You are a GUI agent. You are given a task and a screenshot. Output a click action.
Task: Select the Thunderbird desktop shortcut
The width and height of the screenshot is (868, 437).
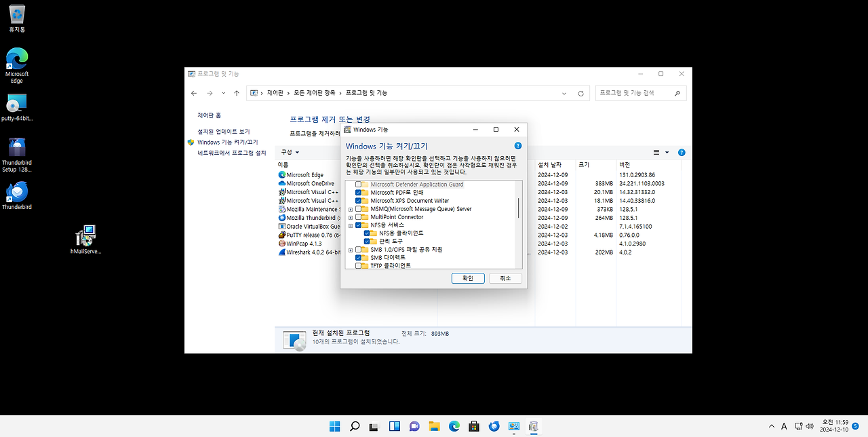17,195
